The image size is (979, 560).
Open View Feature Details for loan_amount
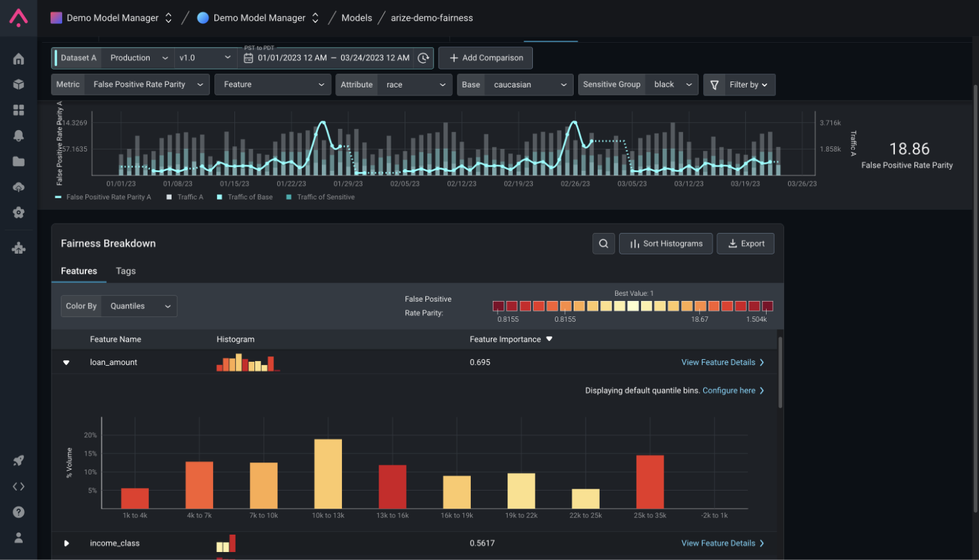click(x=723, y=362)
